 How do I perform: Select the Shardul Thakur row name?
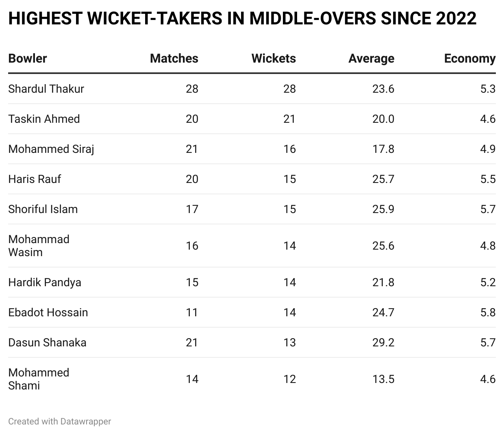point(46,89)
